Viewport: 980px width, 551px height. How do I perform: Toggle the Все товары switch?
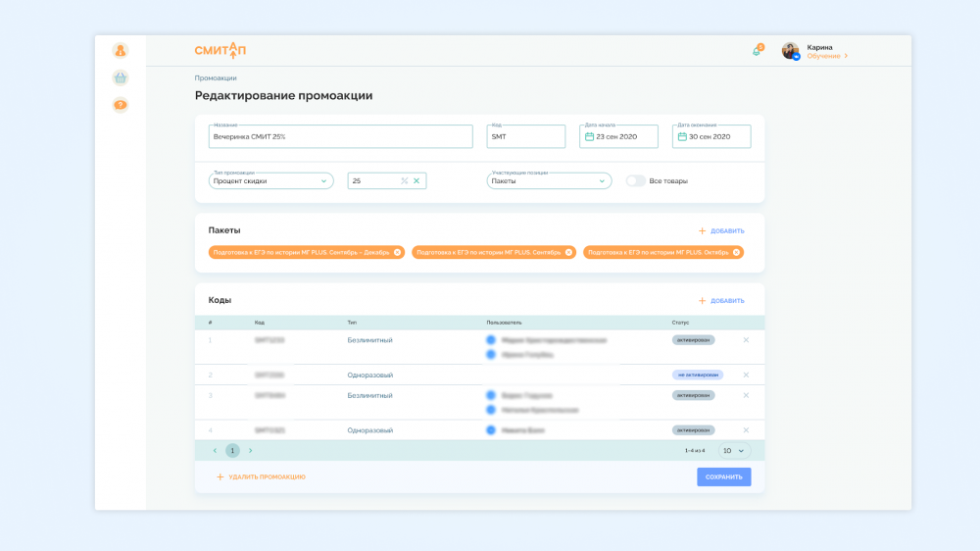pos(636,180)
